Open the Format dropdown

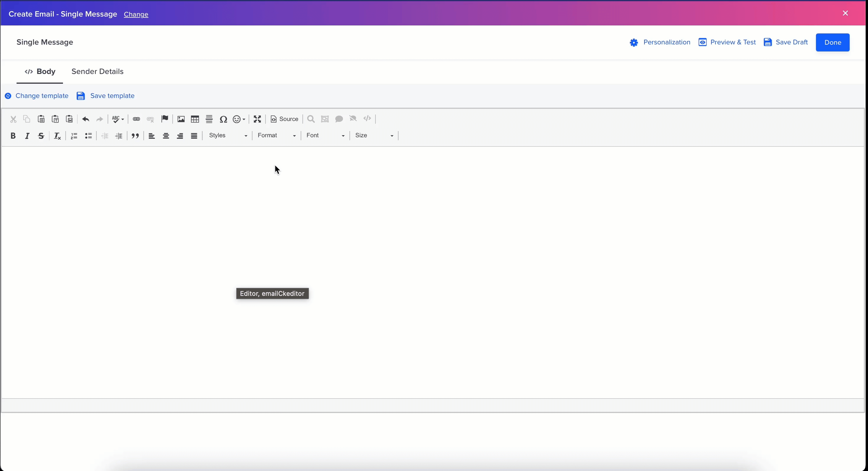click(x=276, y=136)
